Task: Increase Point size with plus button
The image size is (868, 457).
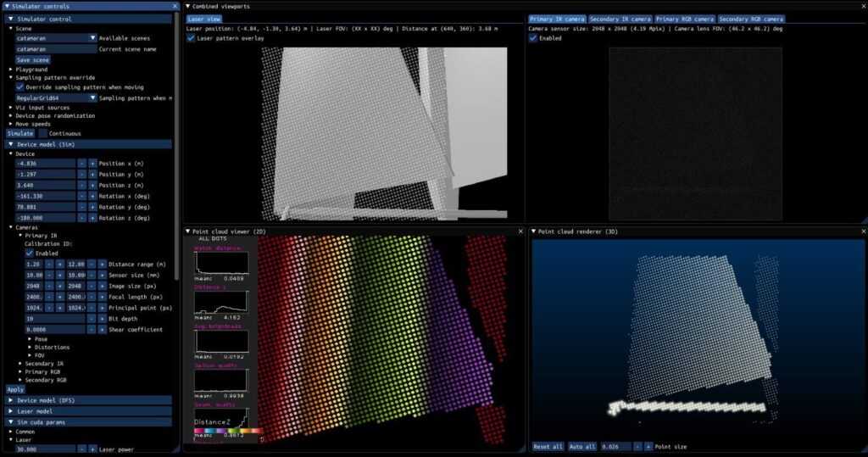Action: [648, 446]
